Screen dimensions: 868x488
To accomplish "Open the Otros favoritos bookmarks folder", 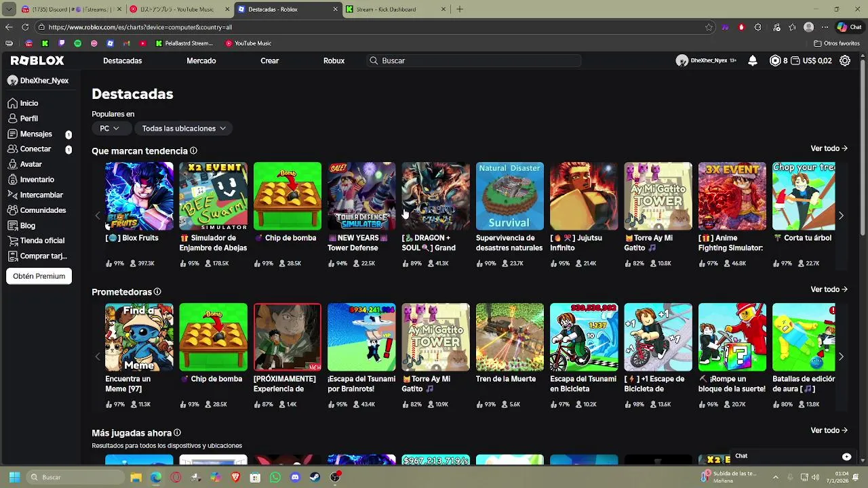I will coord(837,43).
